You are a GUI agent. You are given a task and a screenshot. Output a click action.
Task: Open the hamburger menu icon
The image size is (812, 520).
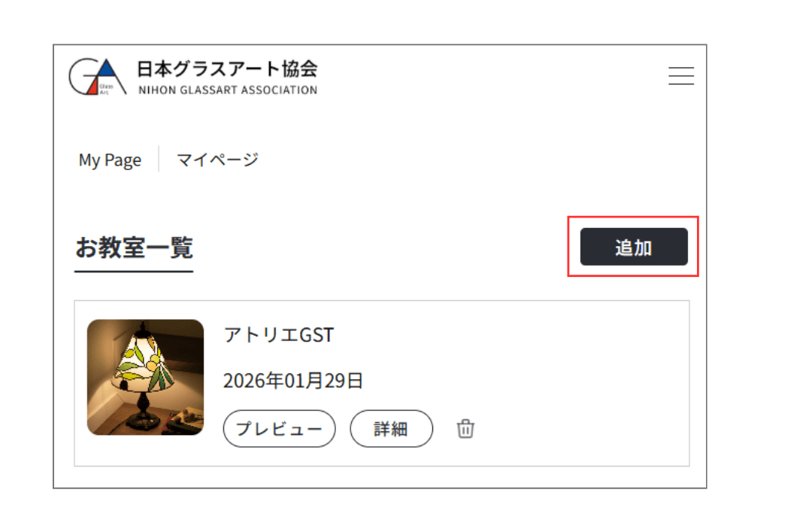pyautogui.click(x=681, y=76)
